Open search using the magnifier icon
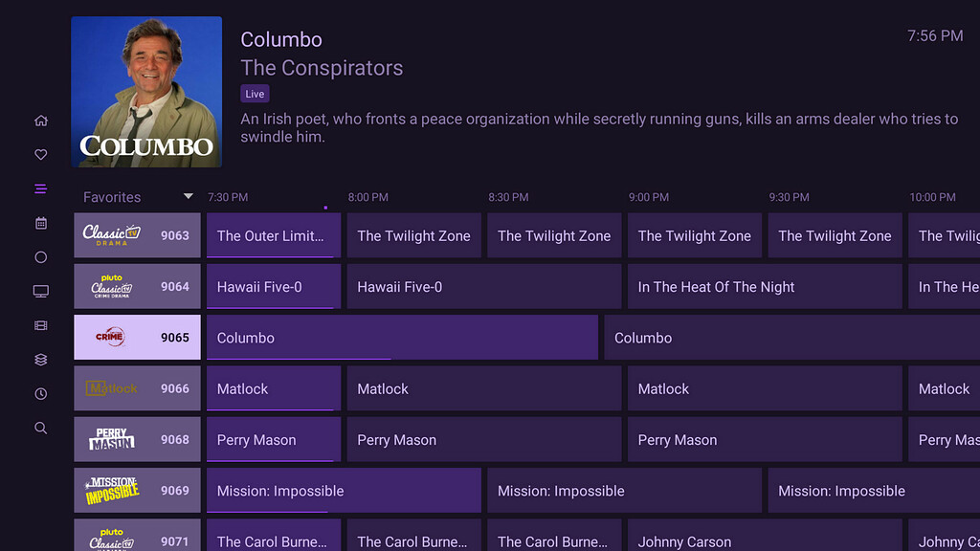This screenshot has height=551, width=980. (x=40, y=428)
